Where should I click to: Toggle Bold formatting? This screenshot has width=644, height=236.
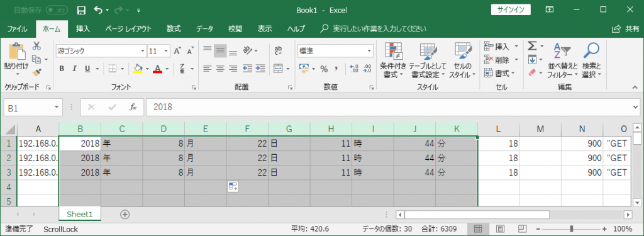tap(62, 69)
